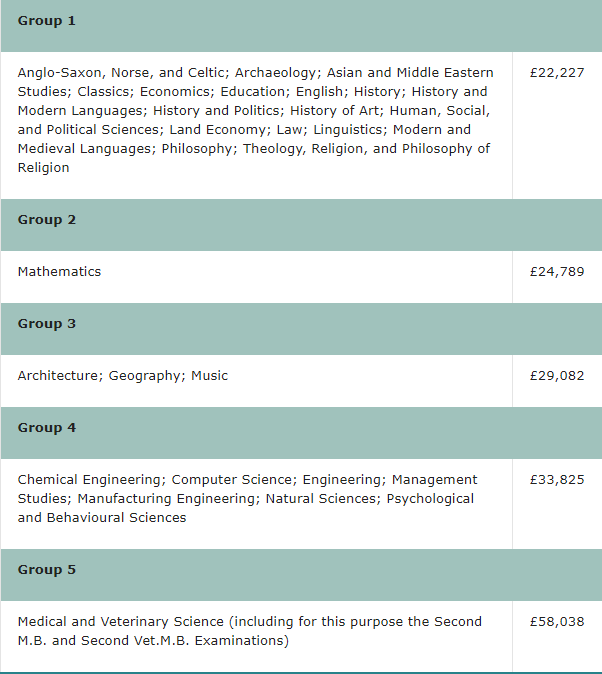Click the Anglo-Saxon, Norse, and Celtic text

coord(121,73)
